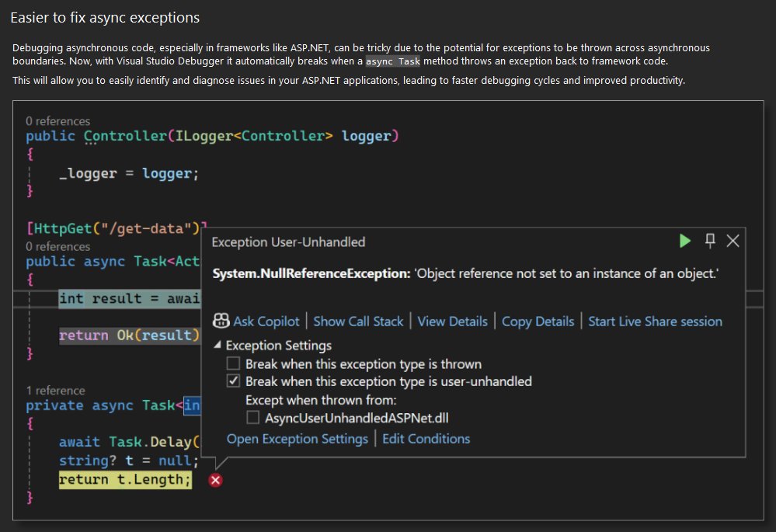Click 'string? t = null;' code line
Image resolution: width=776 pixels, height=532 pixels.
pos(129,461)
